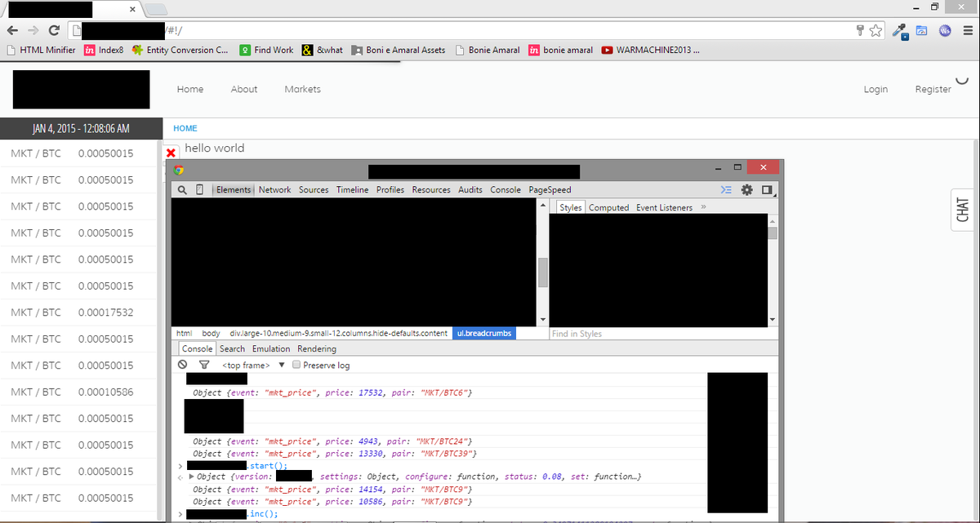980x523 pixels.
Task: Clear the console with the circle-slash icon
Action: click(x=184, y=365)
